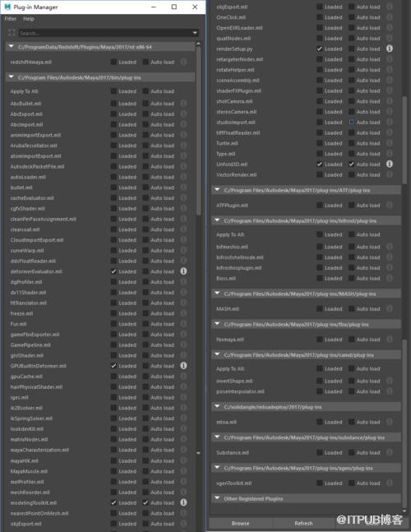
Task: Enable Auto load for redshift4maya.mll
Action: click(x=145, y=62)
